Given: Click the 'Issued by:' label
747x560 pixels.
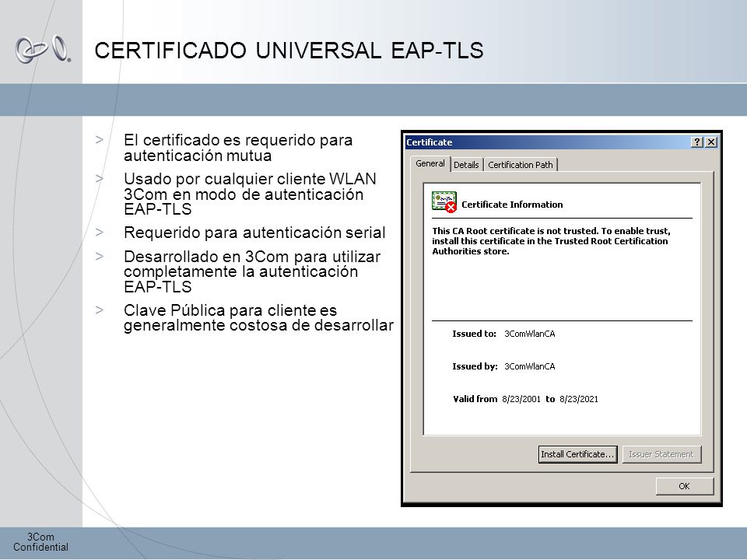Looking at the screenshot, I should tap(475, 366).
